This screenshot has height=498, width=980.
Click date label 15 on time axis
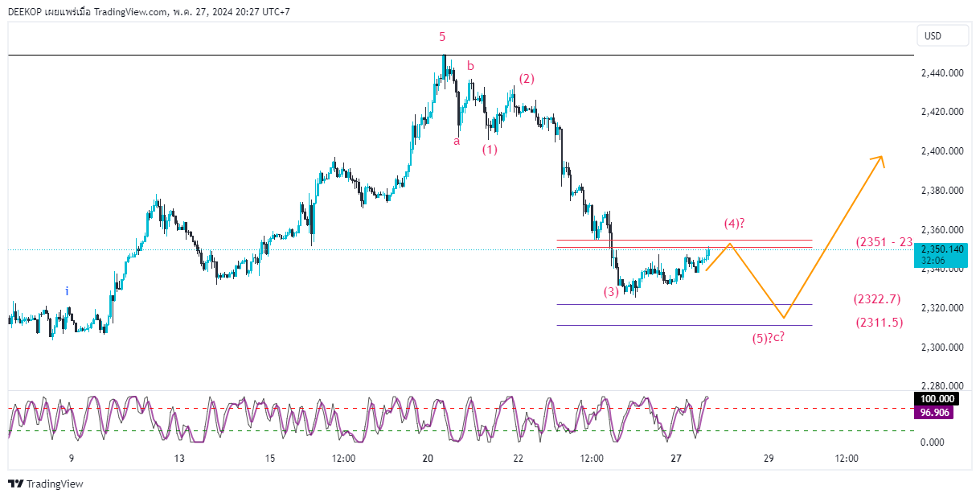pyautogui.click(x=269, y=459)
